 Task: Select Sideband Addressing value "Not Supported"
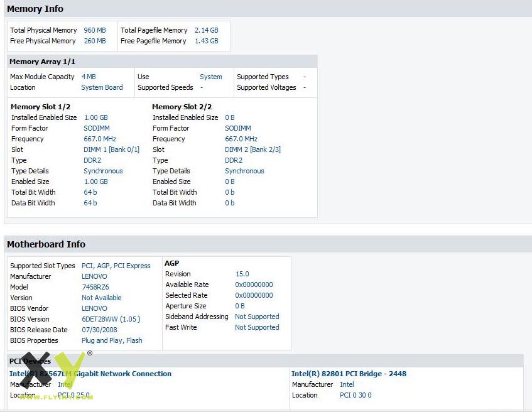pyautogui.click(x=257, y=317)
